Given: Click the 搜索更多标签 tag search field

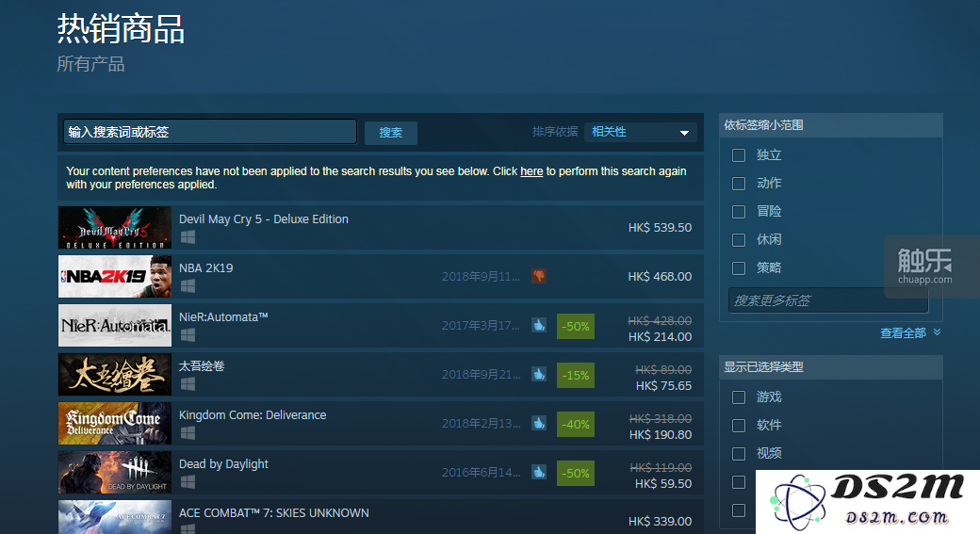Looking at the screenshot, I should point(828,300).
